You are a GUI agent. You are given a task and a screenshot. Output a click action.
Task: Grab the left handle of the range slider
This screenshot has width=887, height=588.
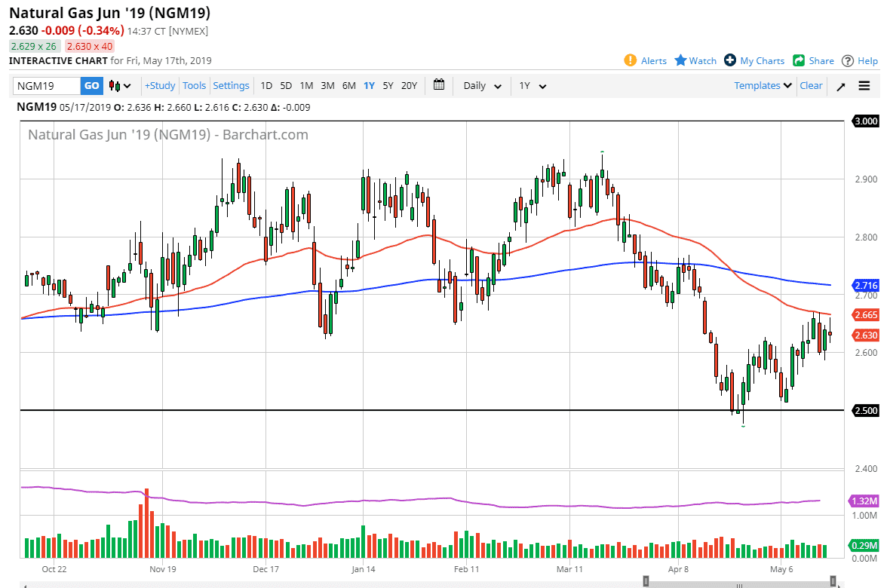pos(646,580)
